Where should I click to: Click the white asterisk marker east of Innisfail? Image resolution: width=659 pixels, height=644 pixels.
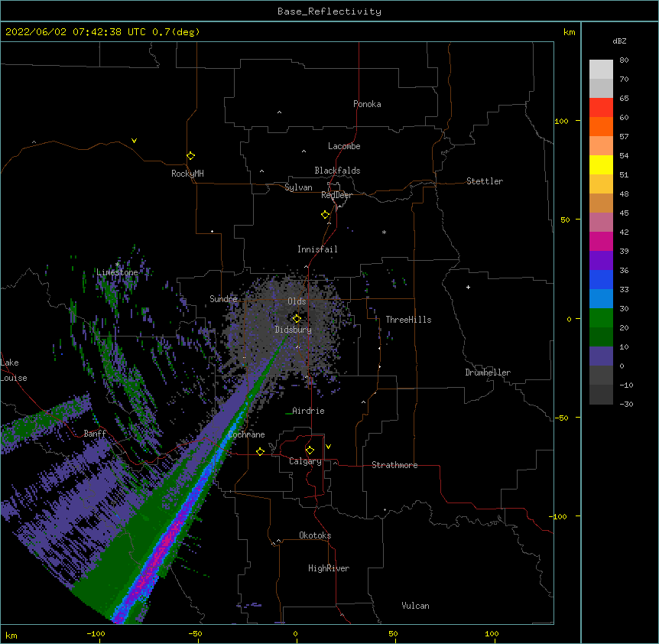tap(384, 232)
